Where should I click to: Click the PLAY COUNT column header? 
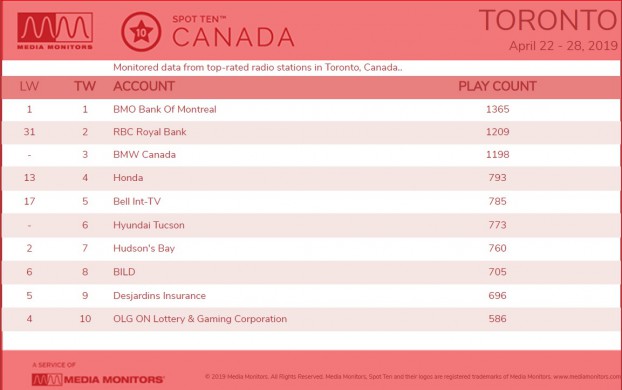497,86
